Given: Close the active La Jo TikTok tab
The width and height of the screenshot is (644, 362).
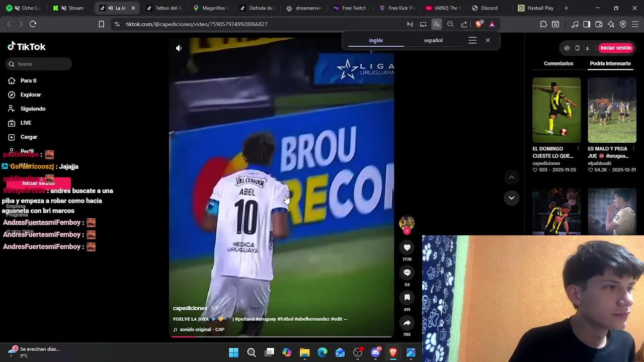Looking at the screenshot, I should tap(133, 8).
